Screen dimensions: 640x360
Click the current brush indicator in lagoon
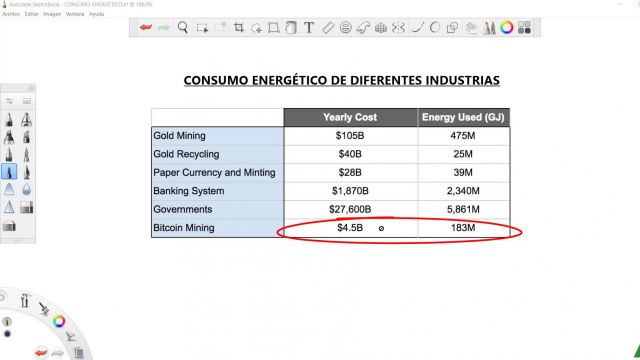7,322
